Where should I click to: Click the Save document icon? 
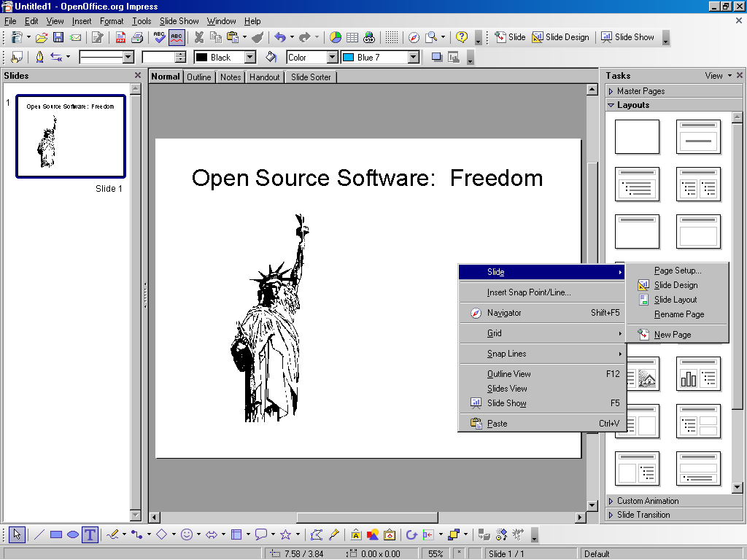pyautogui.click(x=58, y=37)
